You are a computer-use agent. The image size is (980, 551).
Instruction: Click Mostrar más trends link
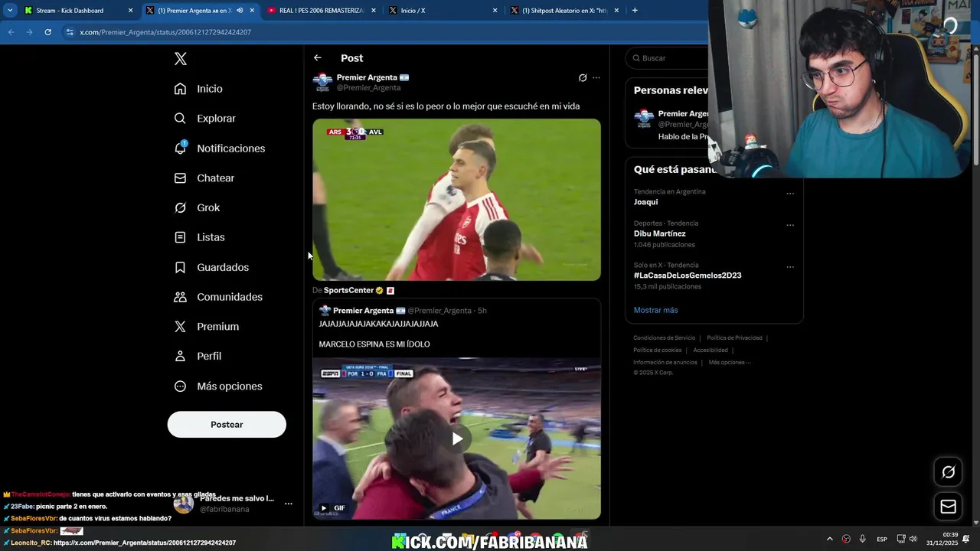coord(655,310)
